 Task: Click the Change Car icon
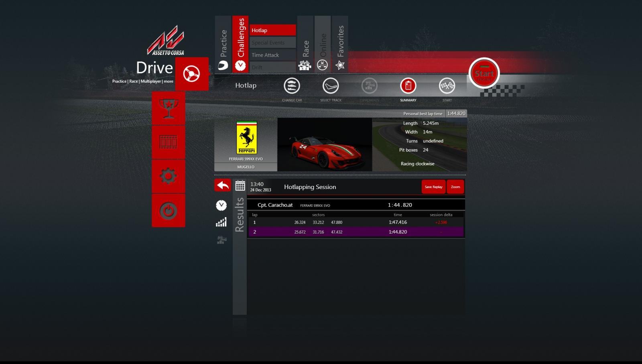(x=292, y=86)
